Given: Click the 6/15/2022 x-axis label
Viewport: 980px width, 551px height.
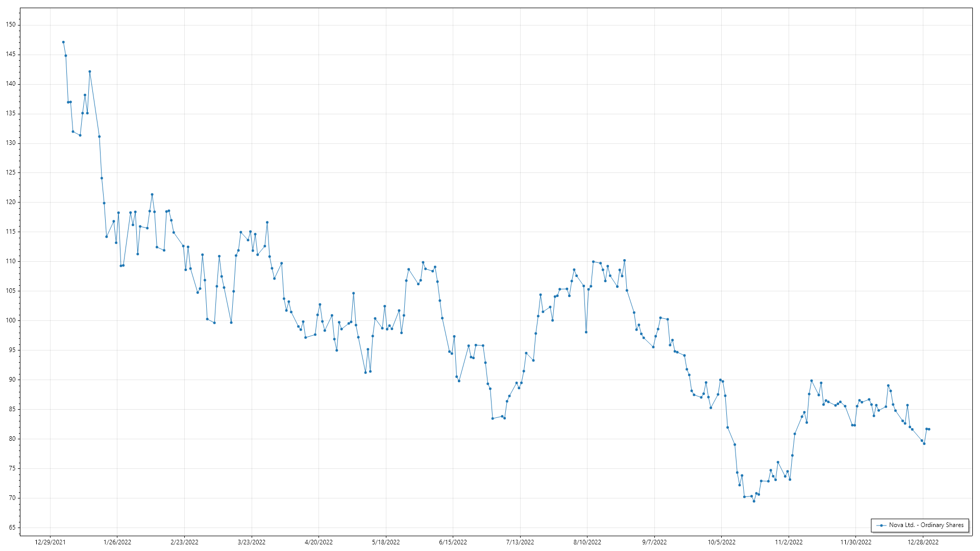Looking at the screenshot, I should pos(453,542).
